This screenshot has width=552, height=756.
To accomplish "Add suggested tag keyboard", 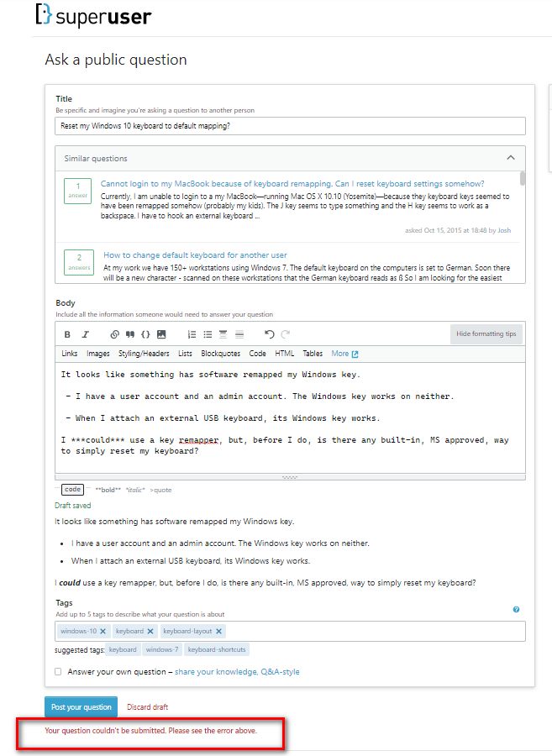I will tap(123, 649).
